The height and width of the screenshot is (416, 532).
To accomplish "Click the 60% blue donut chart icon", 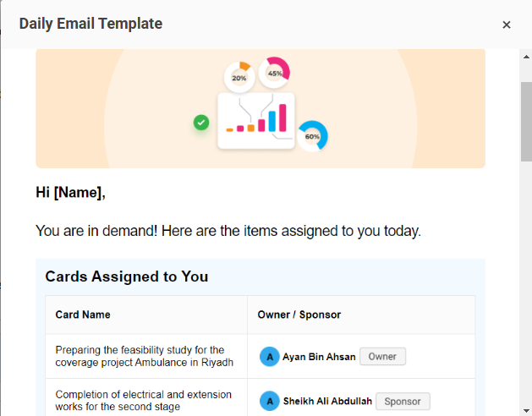I will click(x=312, y=136).
